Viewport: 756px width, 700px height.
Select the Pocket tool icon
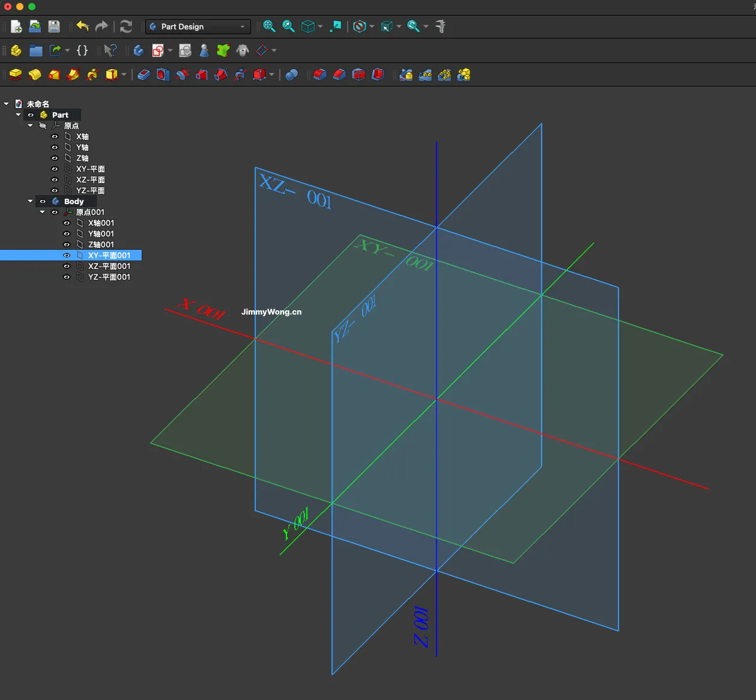click(x=144, y=74)
